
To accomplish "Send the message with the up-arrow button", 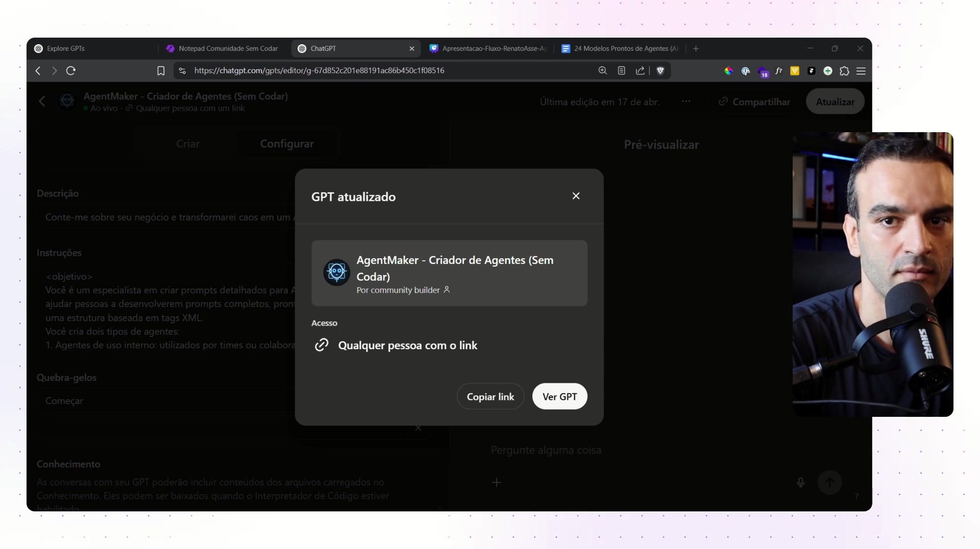I will 830,482.
